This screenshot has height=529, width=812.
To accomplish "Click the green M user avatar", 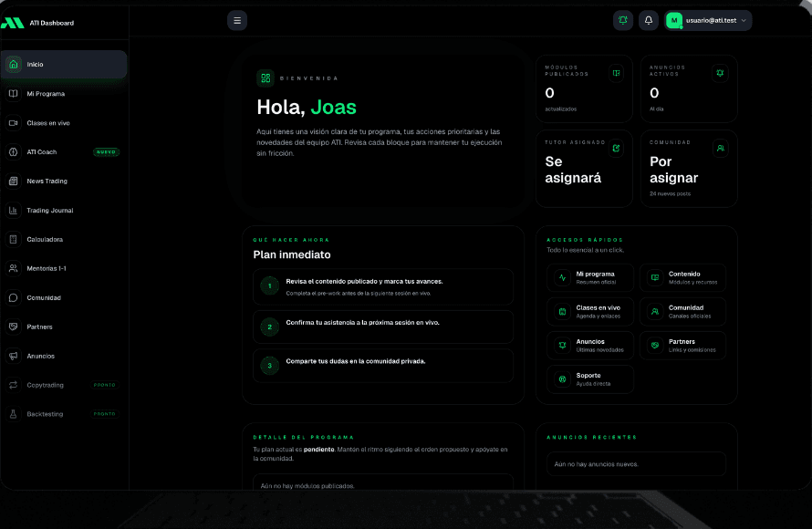I will pos(673,21).
